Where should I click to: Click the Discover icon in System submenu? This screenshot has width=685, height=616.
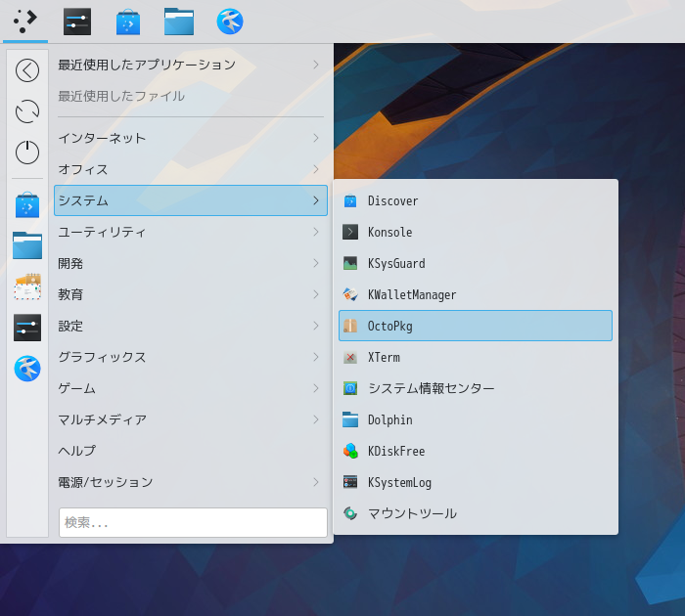pyautogui.click(x=350, y=201)
